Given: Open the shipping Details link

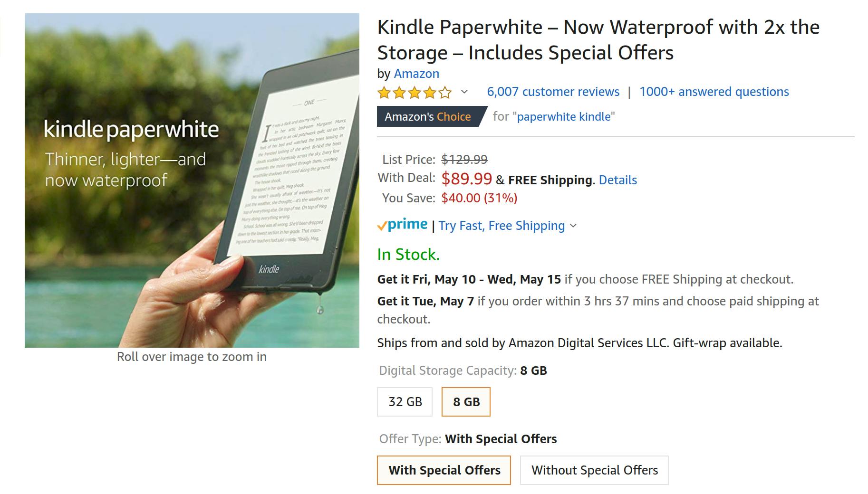Looking at the screenshot, I should pyautogui.click(x=617, y=180).
